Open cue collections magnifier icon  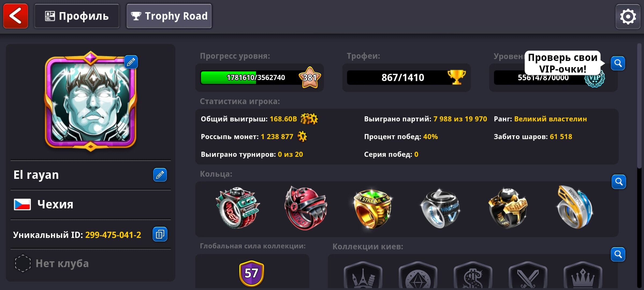coord(618,254)
